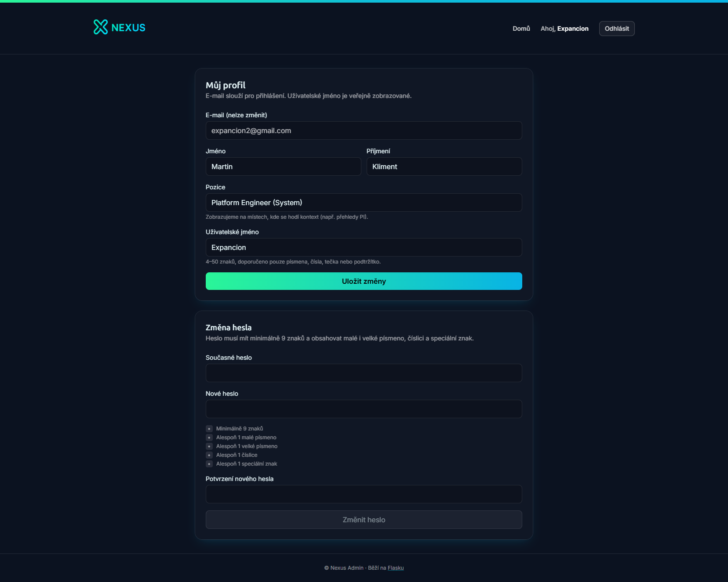Open the Flasku link in footer
Screen dimensions: 728x582
point(395,568)
